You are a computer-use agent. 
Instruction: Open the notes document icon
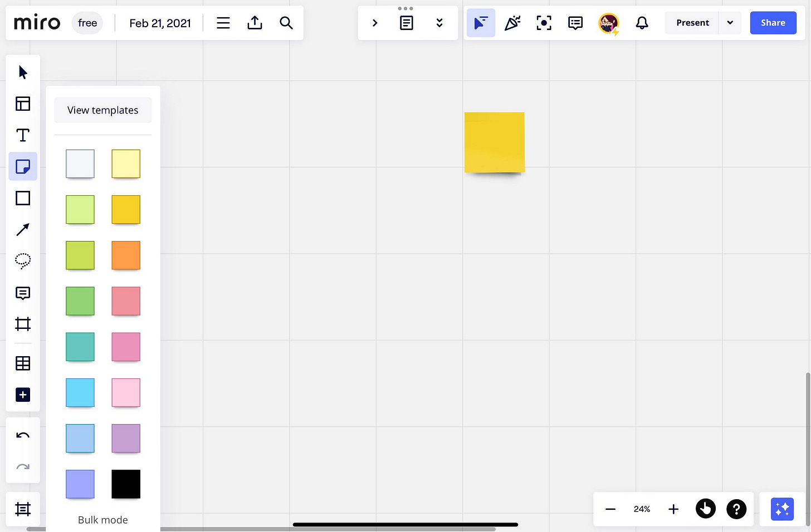coord(407,23)
